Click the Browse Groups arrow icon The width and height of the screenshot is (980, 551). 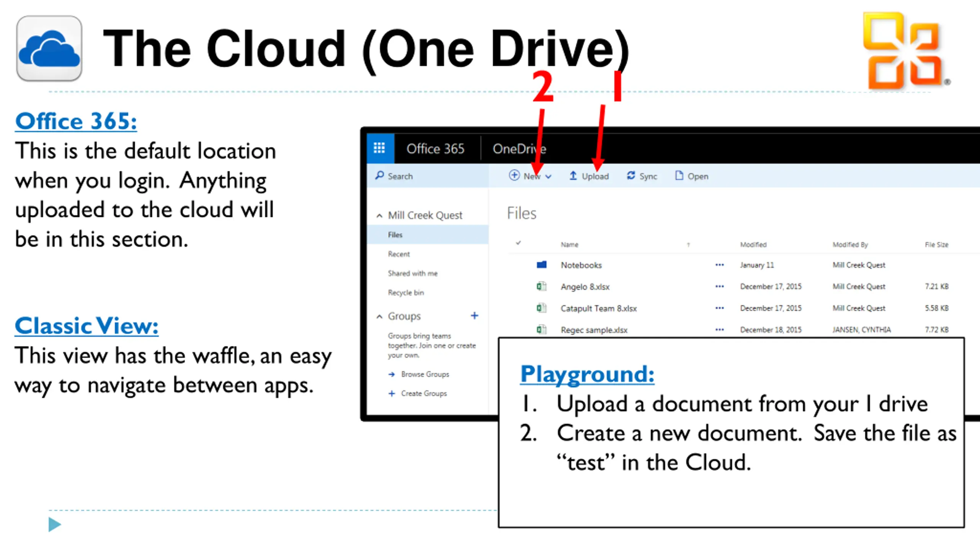click(392, 375)
